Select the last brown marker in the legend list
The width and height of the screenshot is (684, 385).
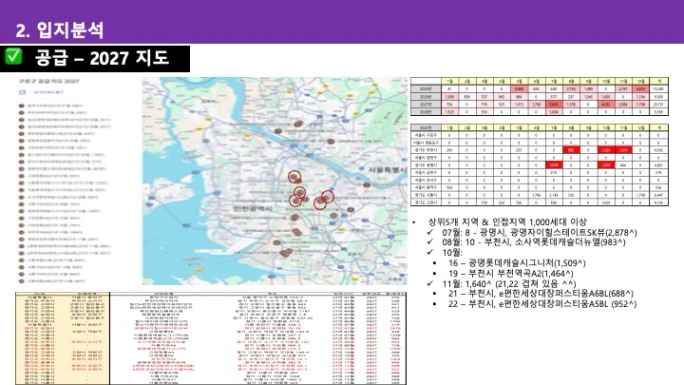tap(21, 281)
